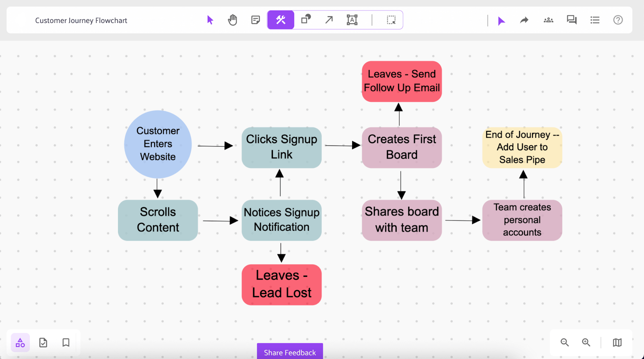Toggle the minimap view
The image size is (644, 359).
coord(617,342)
